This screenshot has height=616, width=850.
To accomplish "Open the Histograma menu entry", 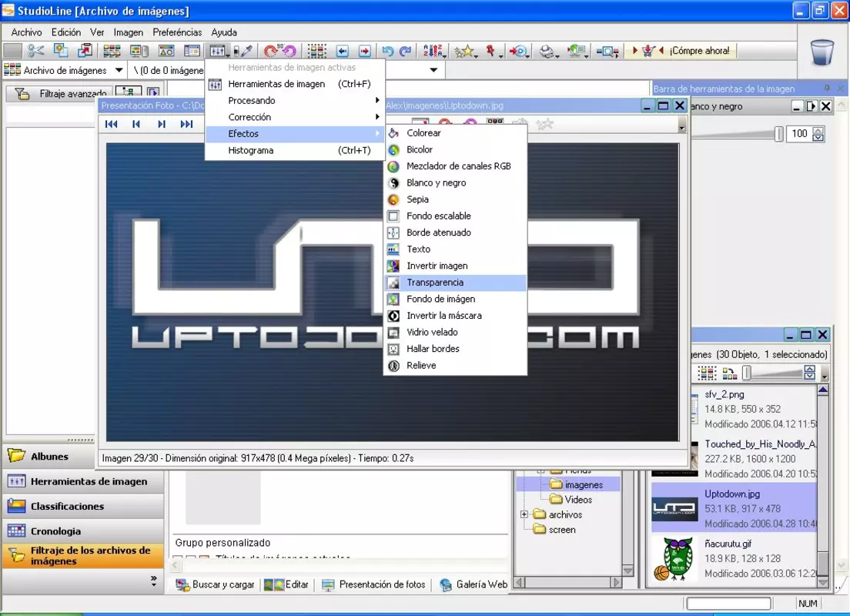I will [x=295, y=151].
